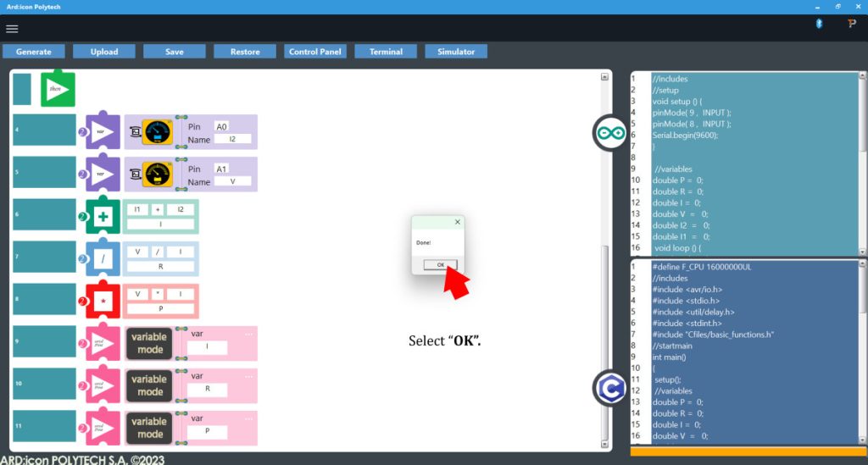
Task: Select the green plus addition block
Action: tap(103, 217)
